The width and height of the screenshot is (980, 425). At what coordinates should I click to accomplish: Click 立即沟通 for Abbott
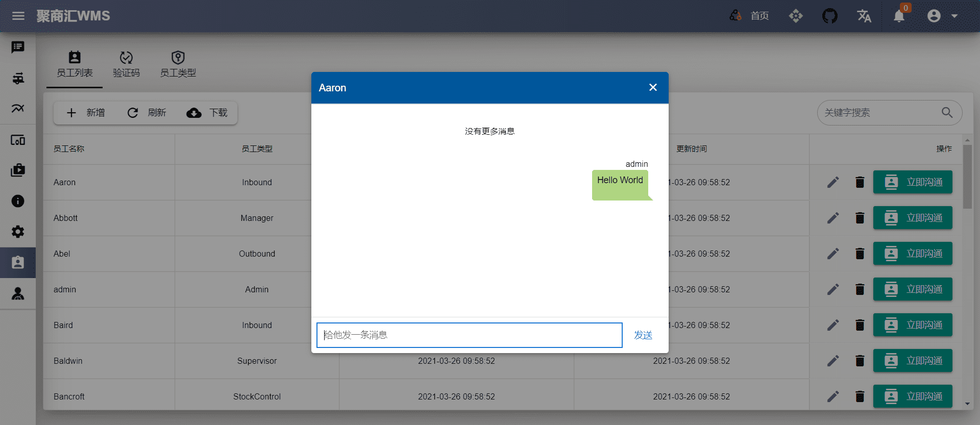[913, 218]
